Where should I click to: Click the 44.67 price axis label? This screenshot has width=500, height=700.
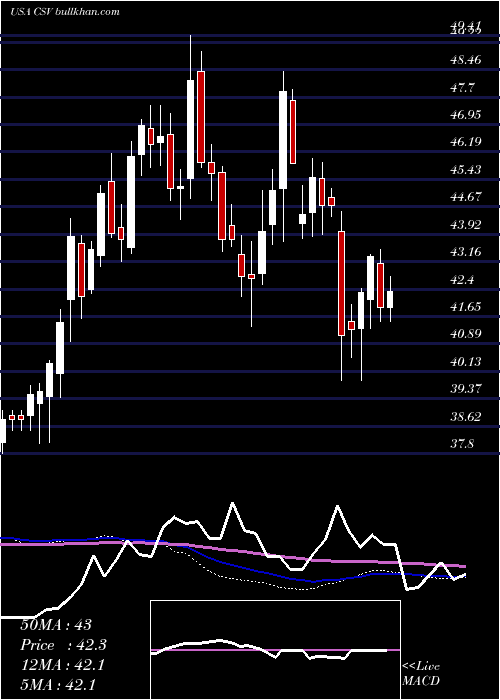coord(466,197)
